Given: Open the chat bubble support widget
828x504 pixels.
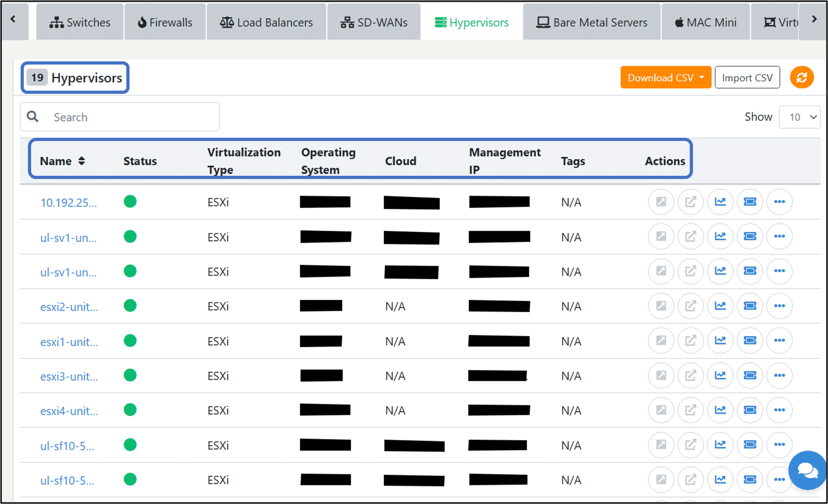Looking at the screenshot, I should pos(807,470).
